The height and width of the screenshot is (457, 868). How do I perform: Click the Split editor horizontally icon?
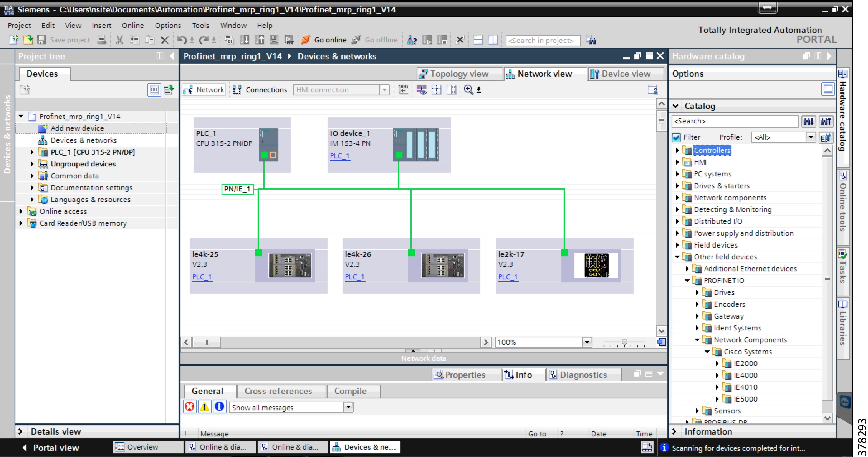point(478,40)
